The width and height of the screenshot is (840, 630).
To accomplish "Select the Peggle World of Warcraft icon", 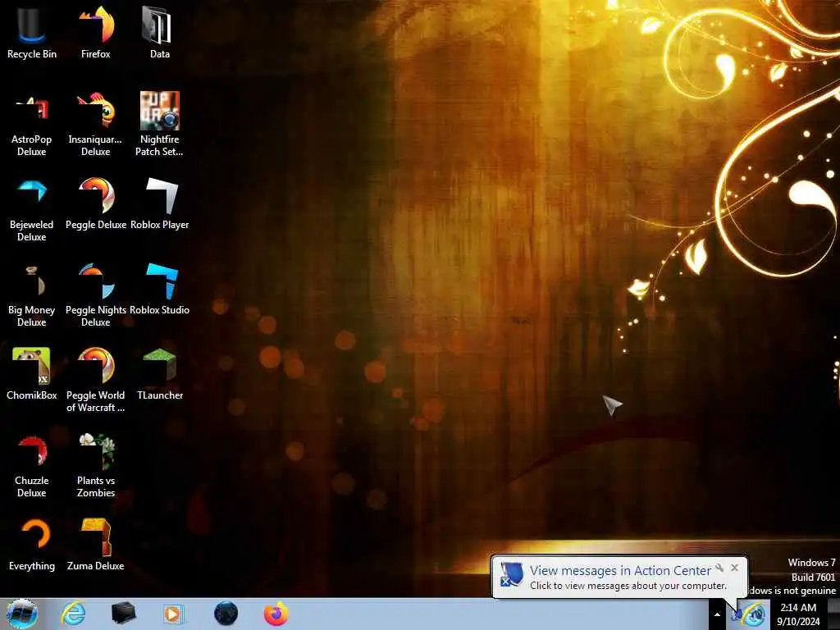I will tap(96, 381).
